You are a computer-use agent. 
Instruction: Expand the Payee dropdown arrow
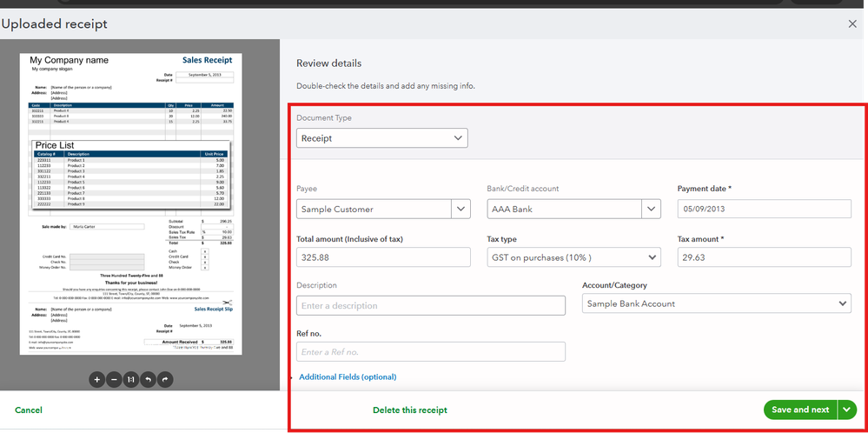(x=461, y=209)
